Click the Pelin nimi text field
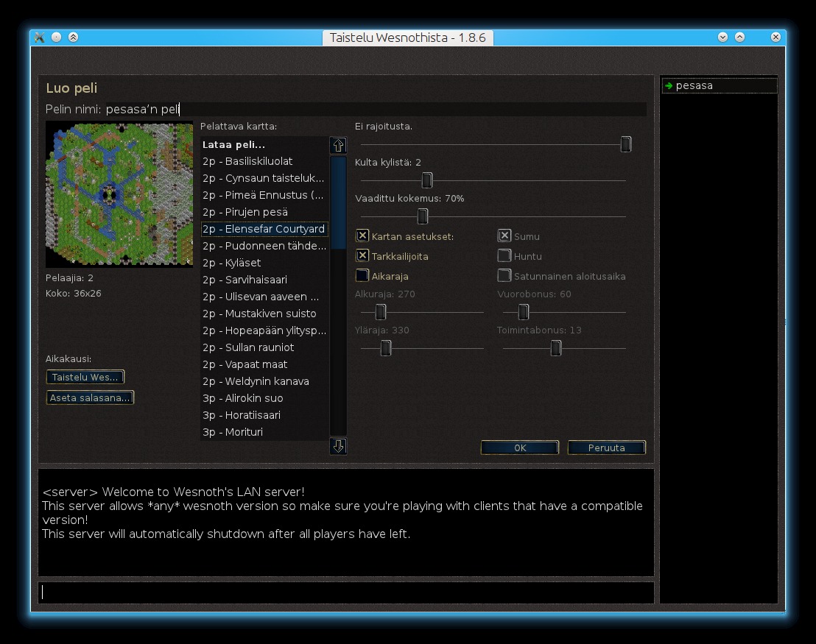 (x=375, y=109)
